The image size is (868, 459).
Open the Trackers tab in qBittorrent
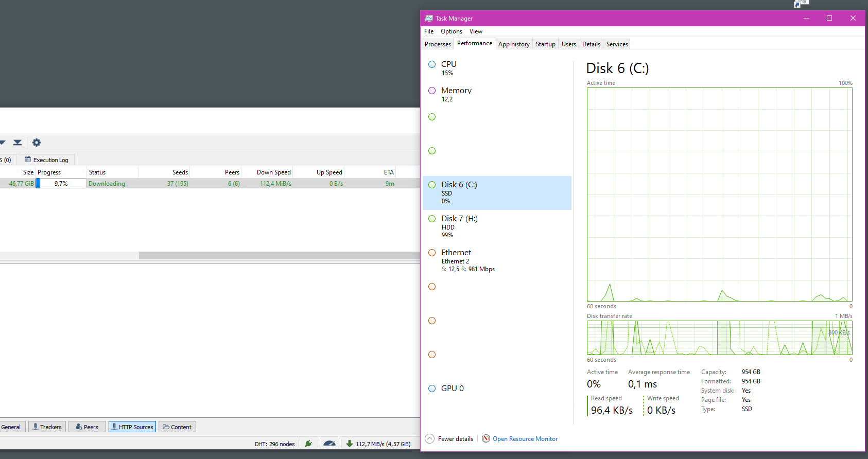click(47, 427)
